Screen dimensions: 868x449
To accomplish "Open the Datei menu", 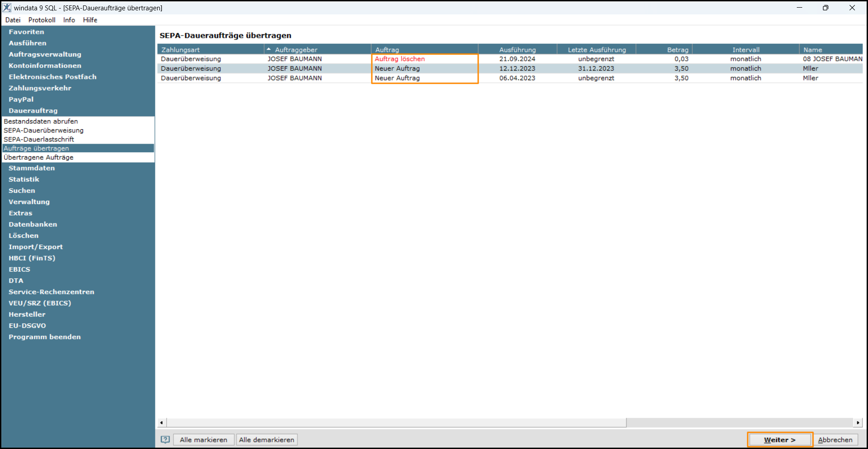I will pyautogui.click(x=13, y=20).
